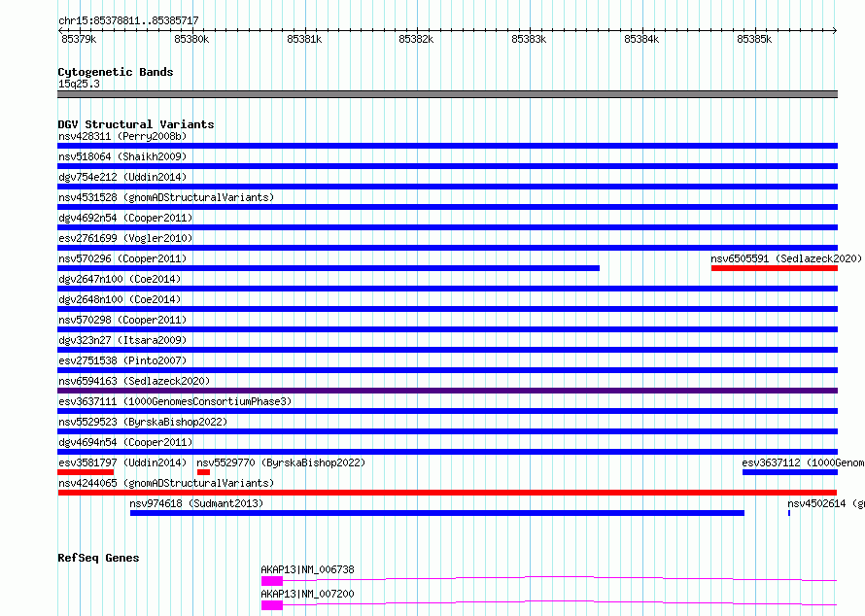Open the AKAP13|NM_006738 gene label
Screen dimensions: 865x616
(x=307, y=569)
